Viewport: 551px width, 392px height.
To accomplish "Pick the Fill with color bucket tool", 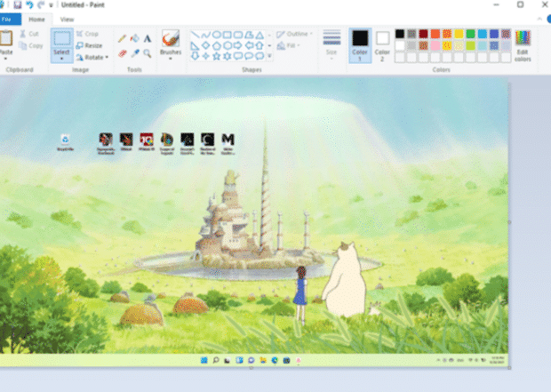I will [134, 38].
